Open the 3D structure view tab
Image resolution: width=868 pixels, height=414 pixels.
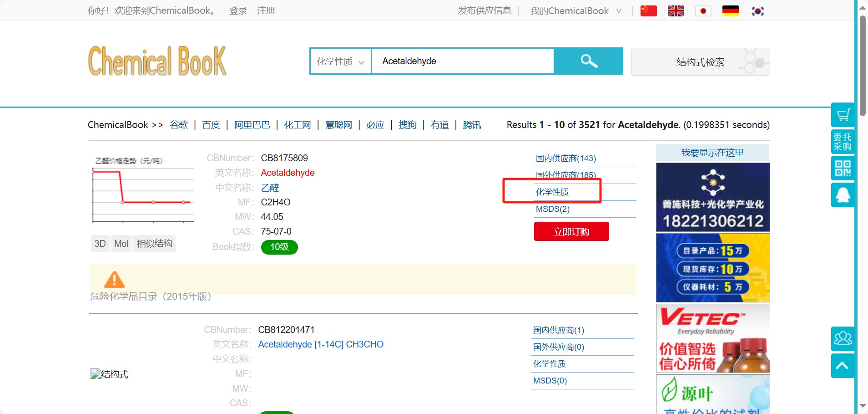100,244
